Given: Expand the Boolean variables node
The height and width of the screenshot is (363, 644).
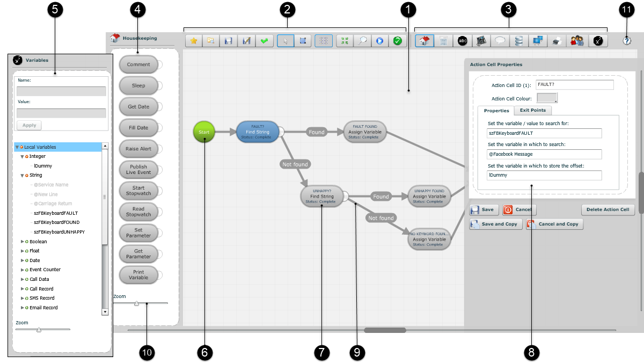Looking at the screenshot, I should [22, 242].
